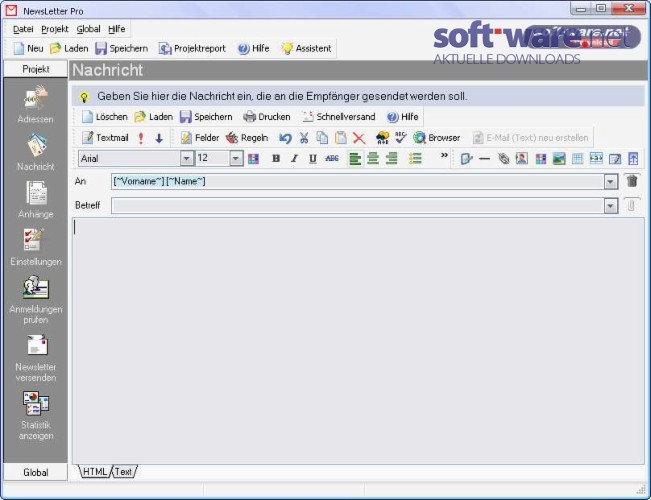Click the Regeln button

tap(247, 138)
